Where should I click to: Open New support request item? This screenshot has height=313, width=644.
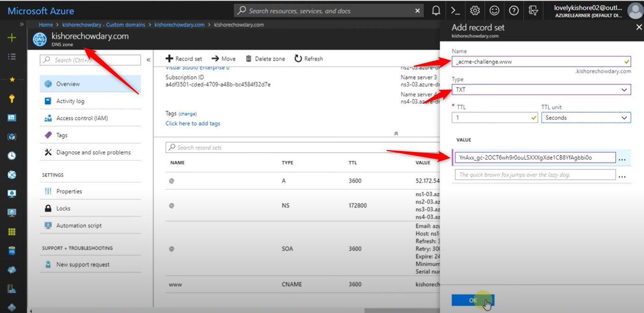tap(90, 265)
